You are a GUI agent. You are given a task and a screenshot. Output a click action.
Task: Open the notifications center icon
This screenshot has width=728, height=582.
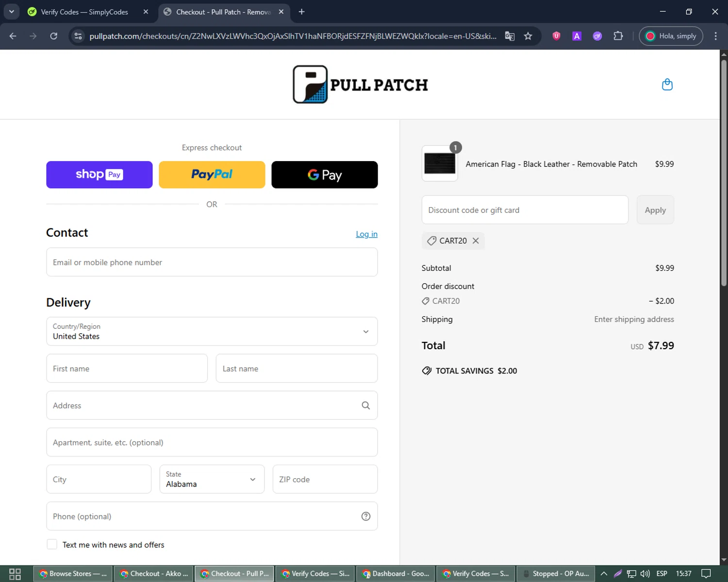pos(706,574)
